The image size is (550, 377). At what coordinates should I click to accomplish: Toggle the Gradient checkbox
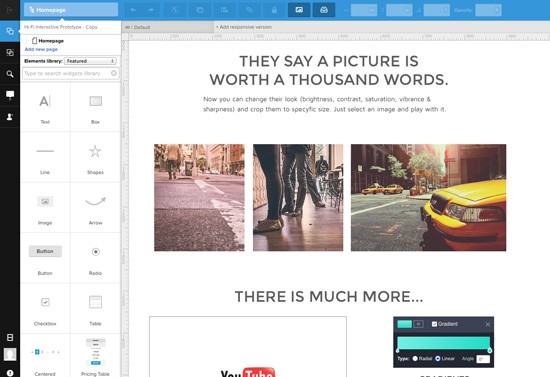click(x=434, y=324)
